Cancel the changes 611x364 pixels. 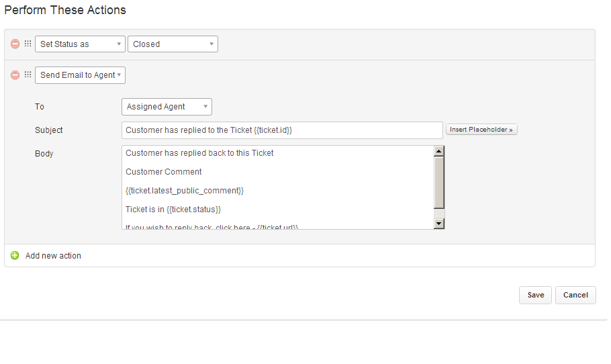575,295
